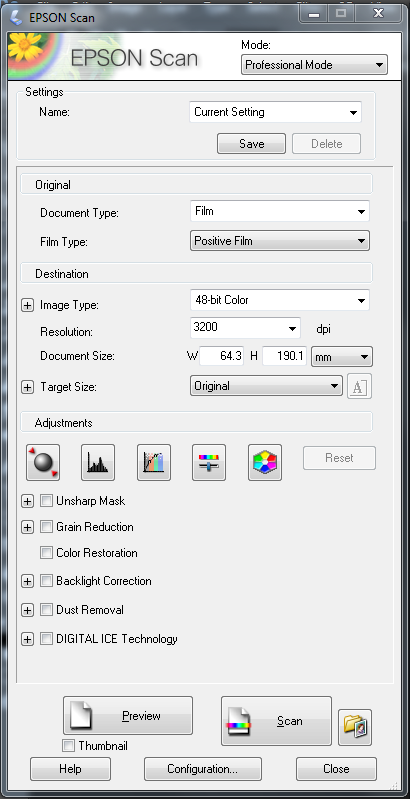Click the dpi unit label

323,329
